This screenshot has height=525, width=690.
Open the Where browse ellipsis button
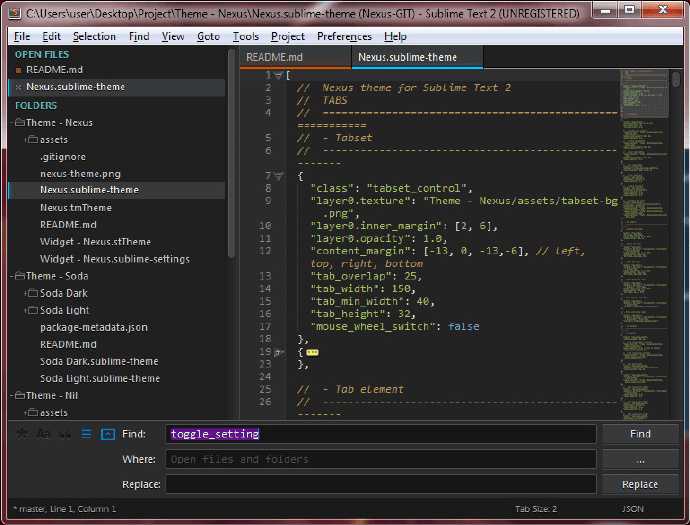[640, 459]
